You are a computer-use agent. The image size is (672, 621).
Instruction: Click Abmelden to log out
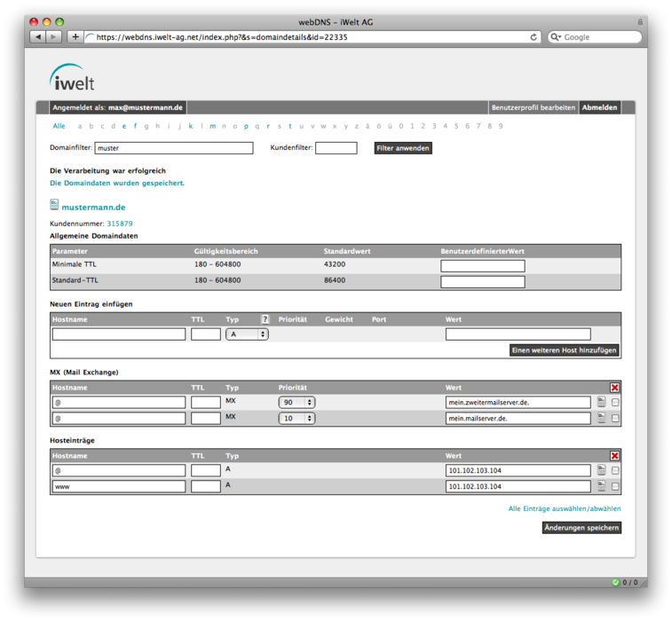599,107
